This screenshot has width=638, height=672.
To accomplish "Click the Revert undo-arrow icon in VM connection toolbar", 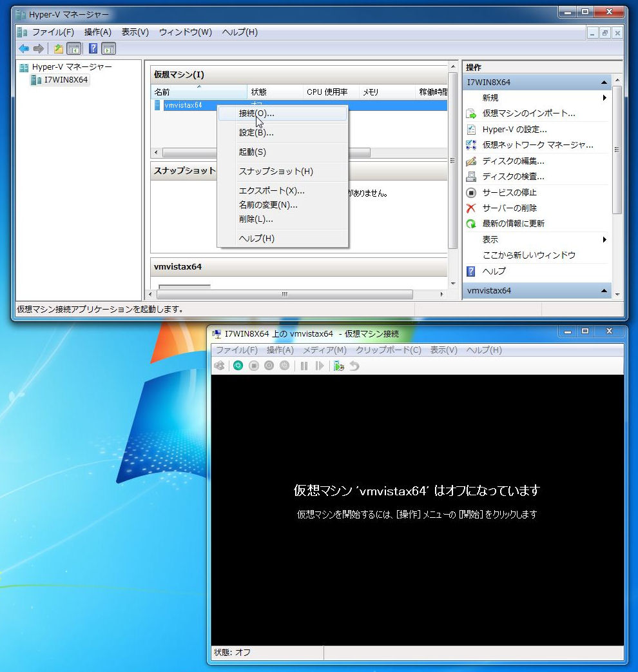I will [354, 366].
